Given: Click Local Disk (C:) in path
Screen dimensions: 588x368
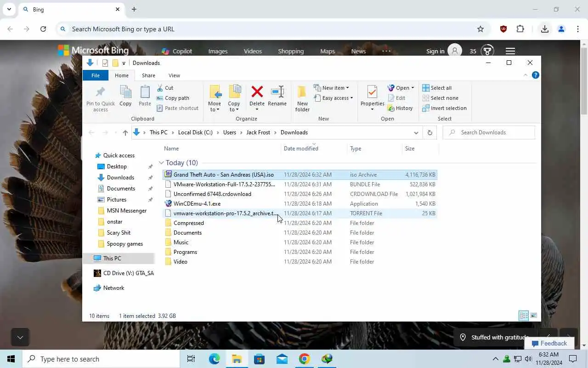Looking at the screenshot, I should point(195,132).
